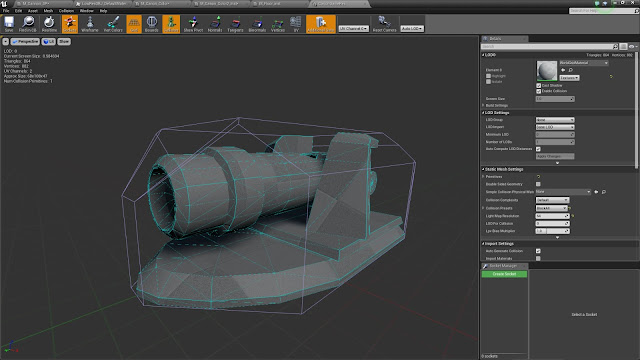640x360 pixels.
Task: Open the Help menu
Action: [x=104, y=11]
